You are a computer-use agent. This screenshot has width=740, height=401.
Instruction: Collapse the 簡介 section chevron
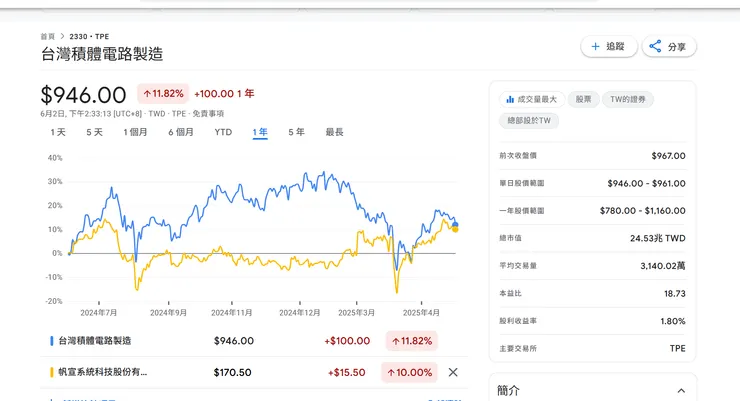click(x=681, y=391)
